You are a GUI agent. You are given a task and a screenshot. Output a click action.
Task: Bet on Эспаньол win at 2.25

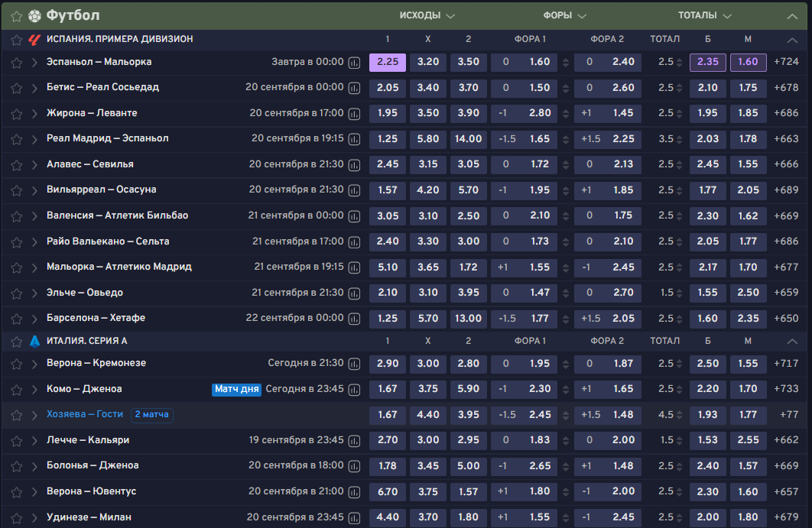coord(388,62)
